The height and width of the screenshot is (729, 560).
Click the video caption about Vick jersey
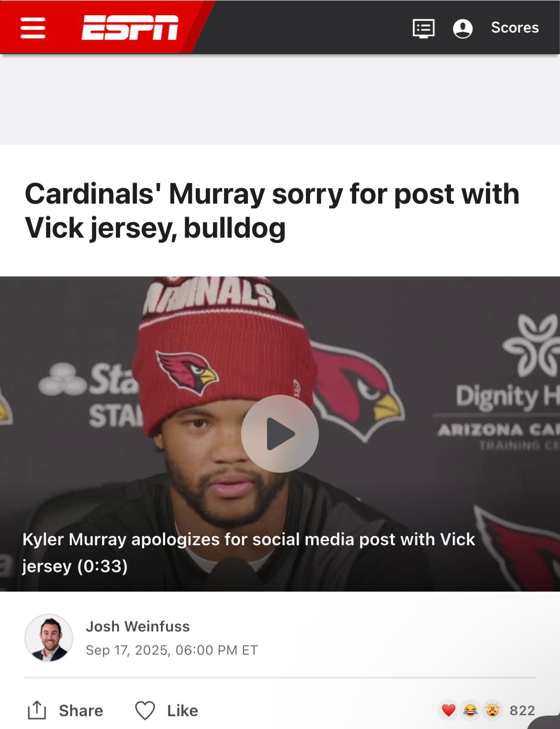249,553
